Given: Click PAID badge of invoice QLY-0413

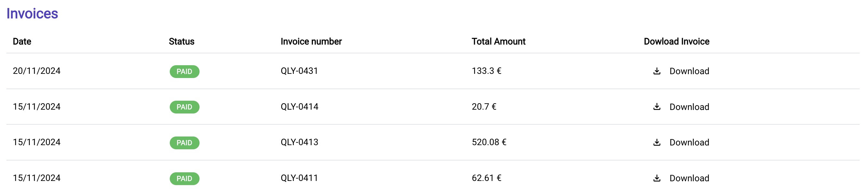Looking at the screenshot, I should (x=184, y=143).
